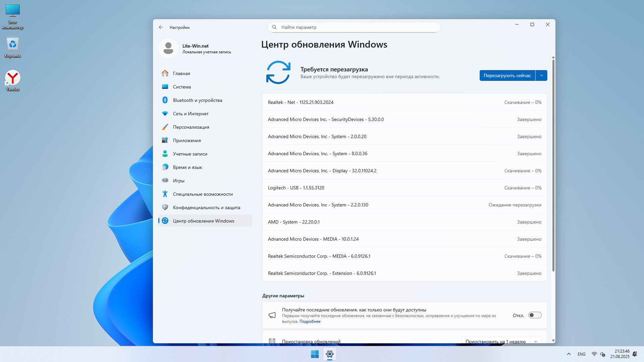The image size is (644, 362).
Task: Click the Games controller icon
Action: 165,180
